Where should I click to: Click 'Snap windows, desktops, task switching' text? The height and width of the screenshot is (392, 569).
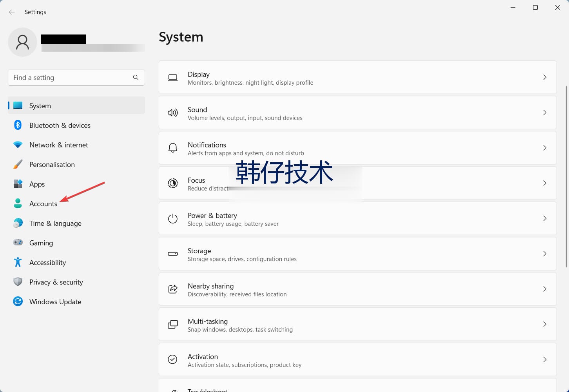tap(240, 330)
